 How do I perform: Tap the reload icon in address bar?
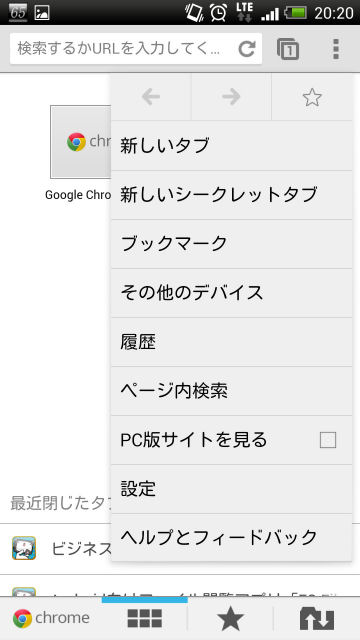point(247,49)
